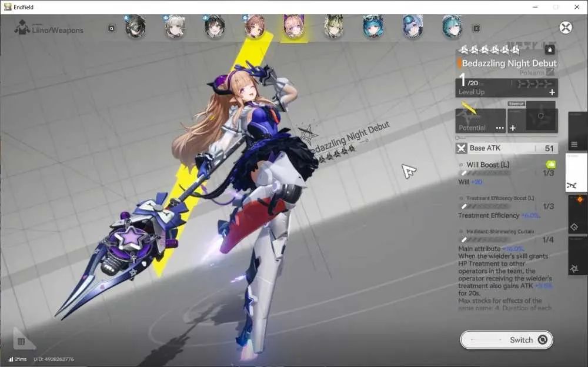Click the Bedazzling Night Debut weapon title

(509, 63)
